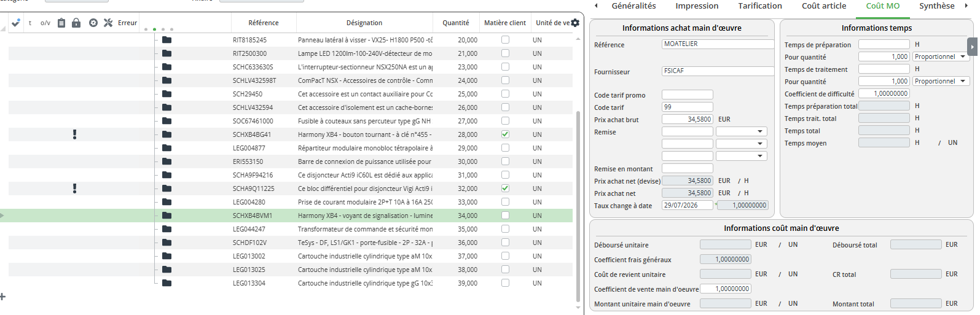Toggle Matière client checkbox for SCHXB4BVM1
The height and width of the screenshot is (315, 980).
[505, 216]
